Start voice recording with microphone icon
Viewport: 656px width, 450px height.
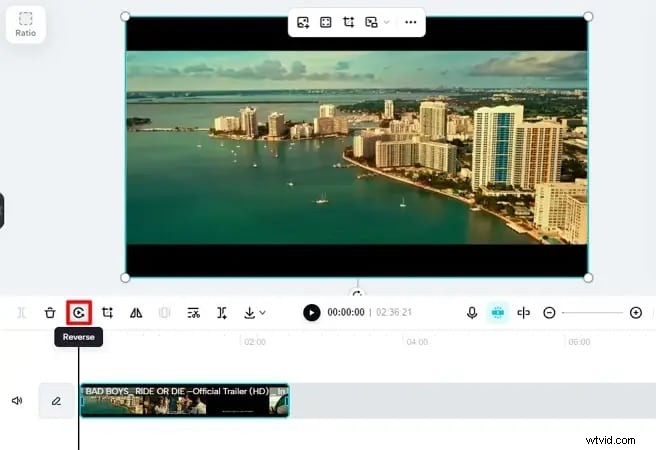coord(472,312)
